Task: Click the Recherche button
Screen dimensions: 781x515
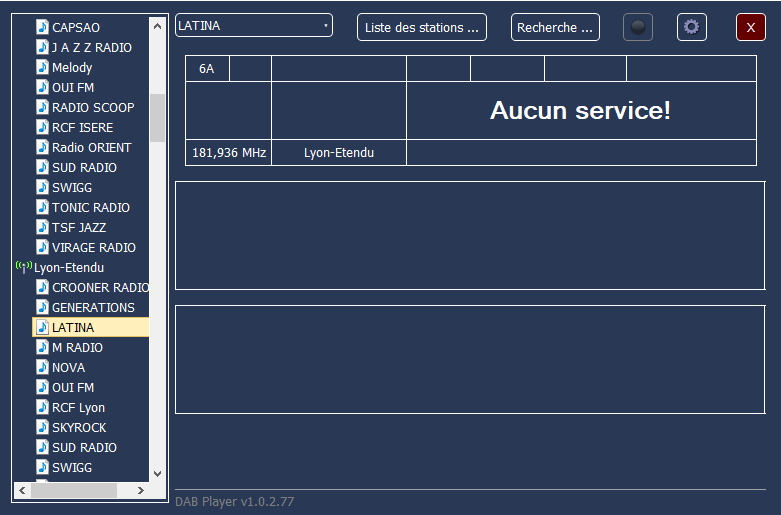Action: (x=555, y=27)
